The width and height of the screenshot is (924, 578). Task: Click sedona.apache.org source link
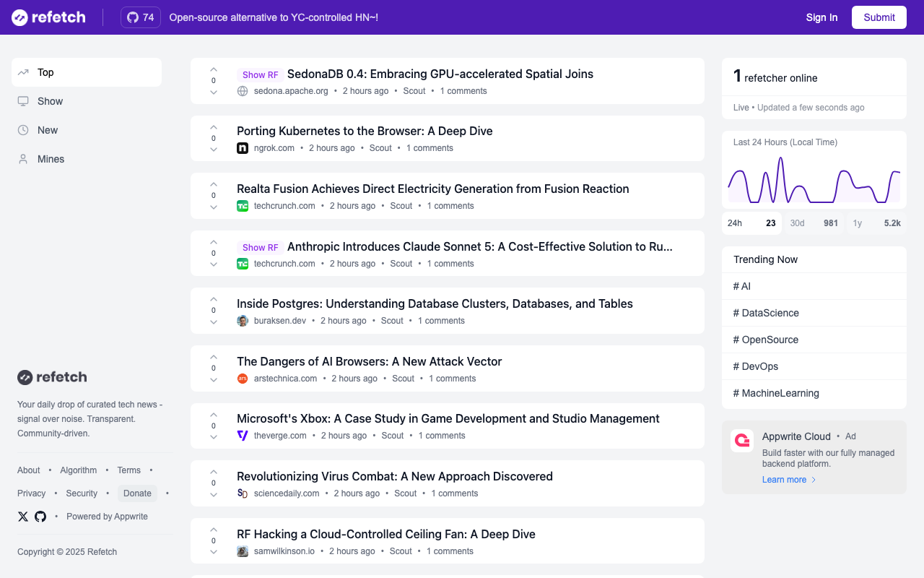tap(291, 91)
